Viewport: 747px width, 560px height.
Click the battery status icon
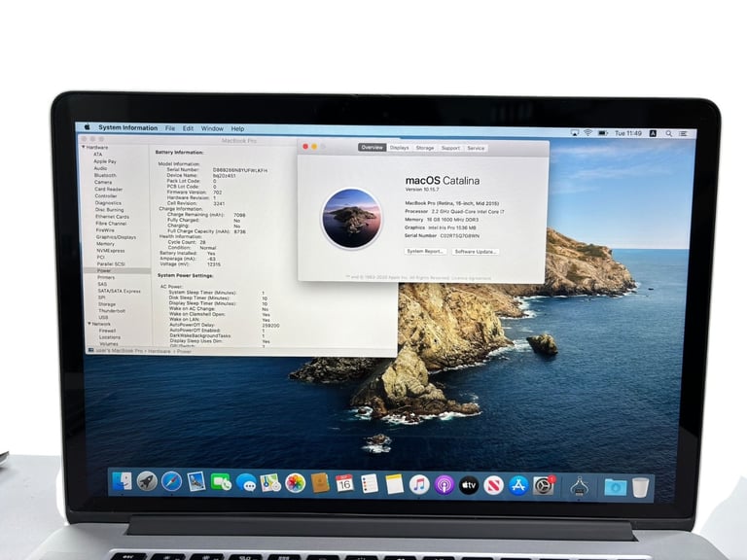603,133
